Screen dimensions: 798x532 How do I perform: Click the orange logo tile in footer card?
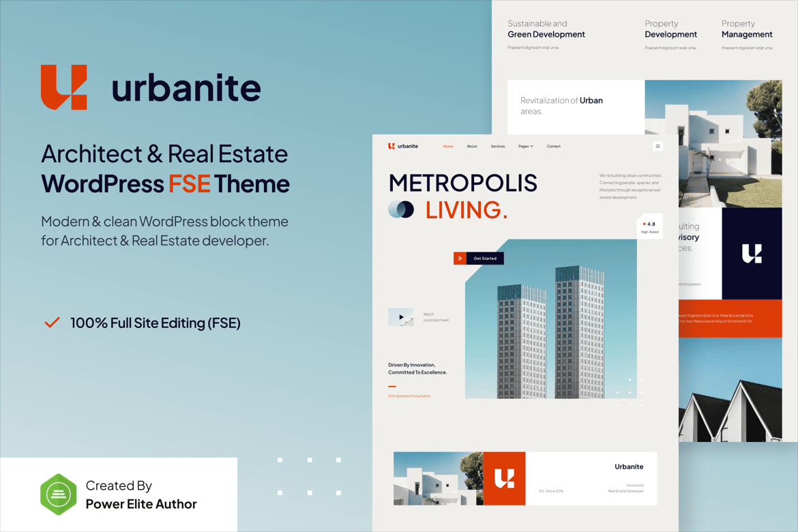tap(504, 478)
